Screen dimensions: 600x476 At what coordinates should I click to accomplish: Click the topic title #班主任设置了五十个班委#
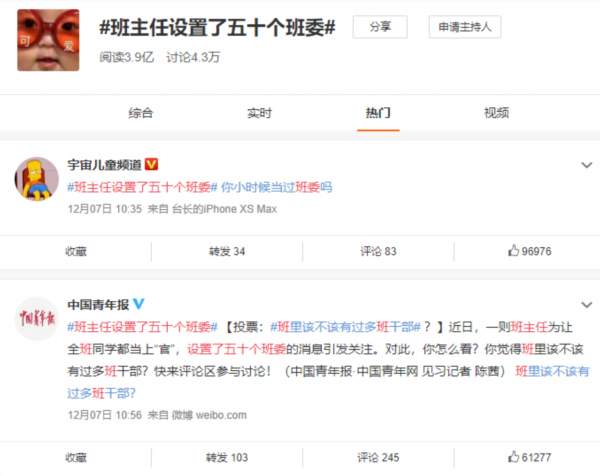point(217,27)
